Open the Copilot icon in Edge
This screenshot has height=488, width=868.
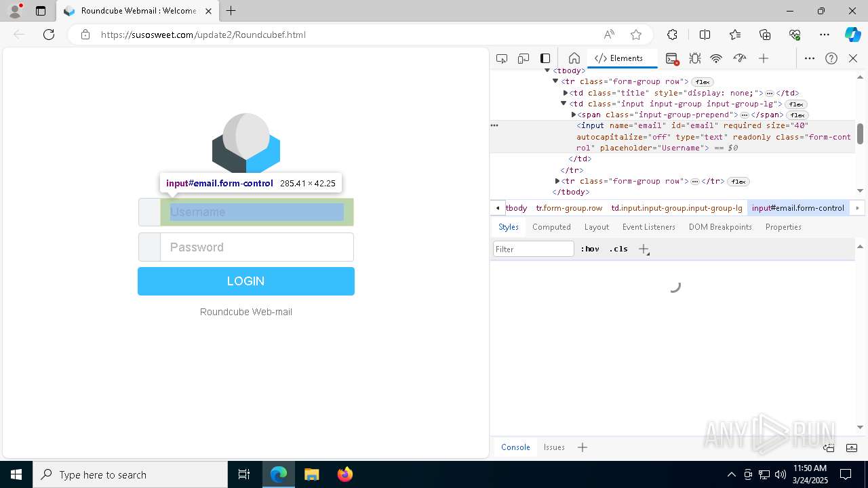click(852, 35)
